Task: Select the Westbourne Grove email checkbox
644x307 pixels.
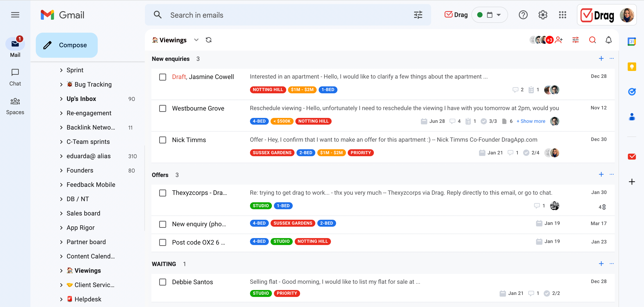Action: click(163, 109)
